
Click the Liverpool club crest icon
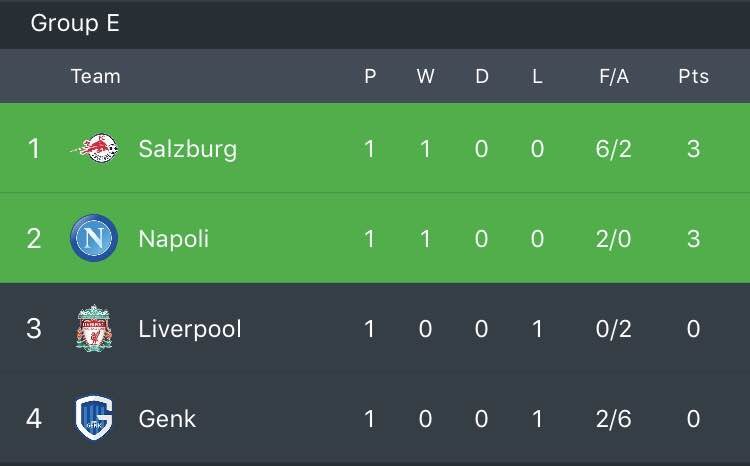click(94, 328)
